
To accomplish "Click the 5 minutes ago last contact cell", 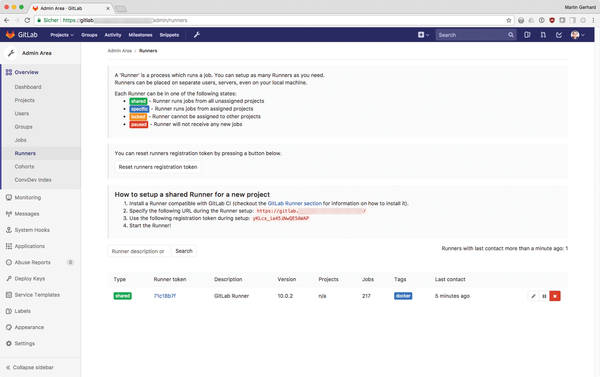I will coord(452,296).
